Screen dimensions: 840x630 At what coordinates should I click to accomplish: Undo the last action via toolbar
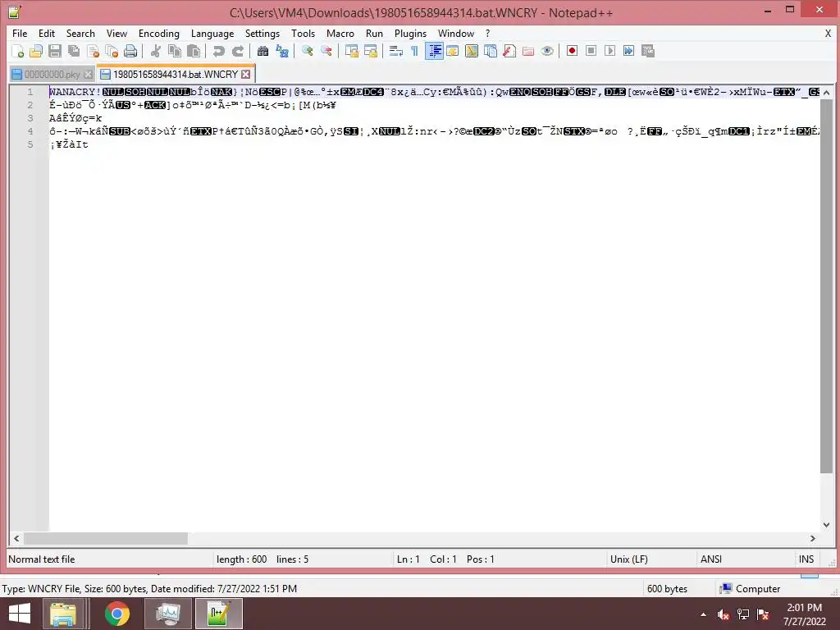(218, 51)
